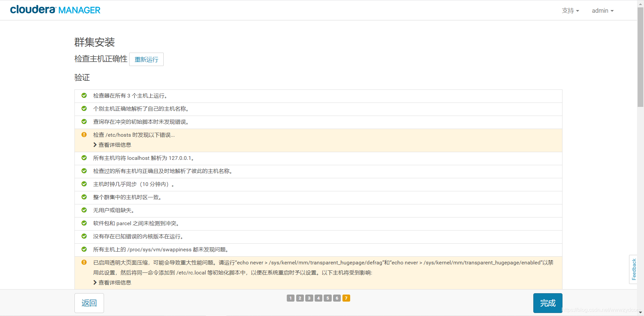Screen dimensions: 644x316
Task: Click the 验证 section heading
Action: 82,78
